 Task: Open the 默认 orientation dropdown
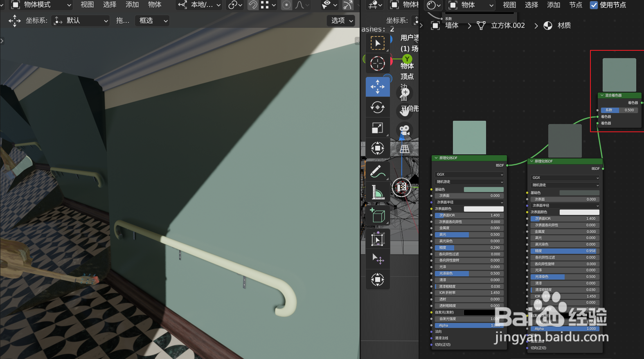coord(81,20)
